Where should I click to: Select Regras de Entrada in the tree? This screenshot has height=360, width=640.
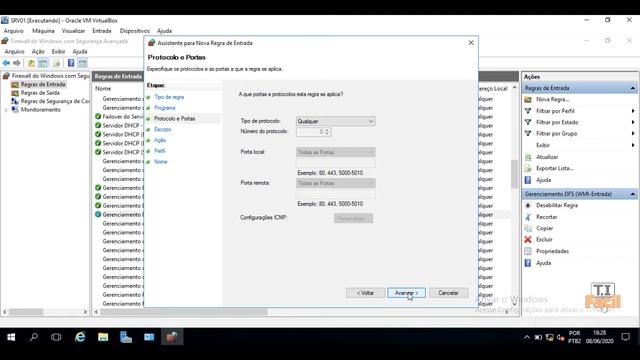point(43,84)
